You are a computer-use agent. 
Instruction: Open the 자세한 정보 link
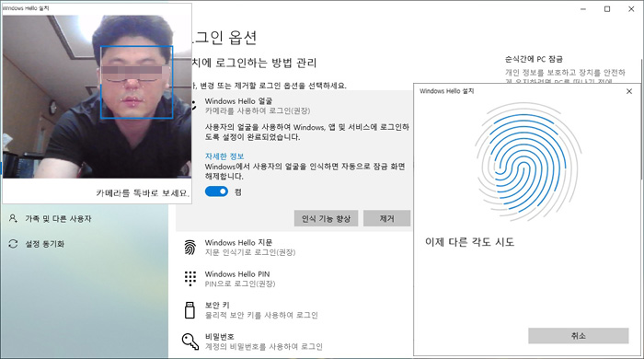(224, 156)
